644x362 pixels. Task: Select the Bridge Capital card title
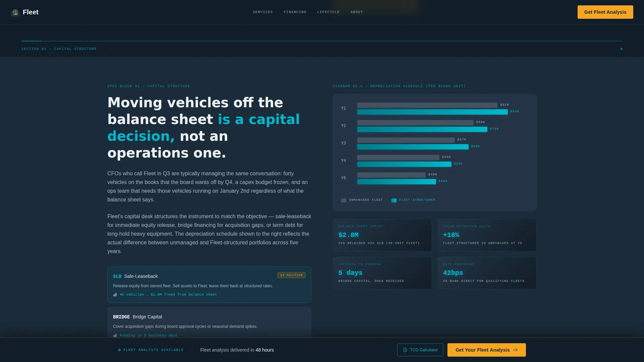pyautogui.click(x=147, y=317)
